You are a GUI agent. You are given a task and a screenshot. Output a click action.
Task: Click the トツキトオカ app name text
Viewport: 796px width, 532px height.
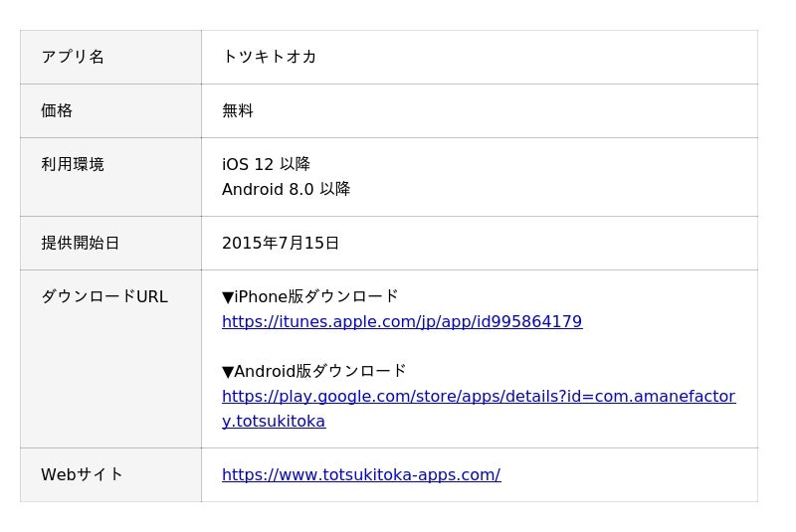(x=269, y=57)
